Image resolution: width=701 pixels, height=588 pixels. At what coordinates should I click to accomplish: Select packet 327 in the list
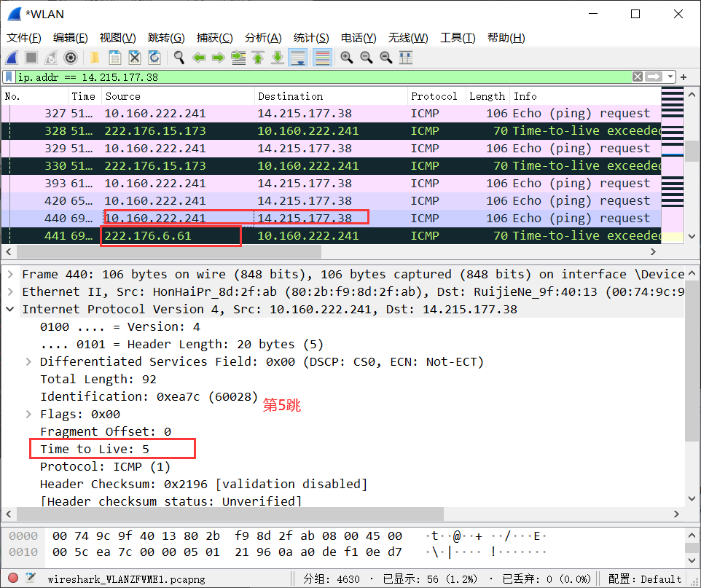point(331,114)
